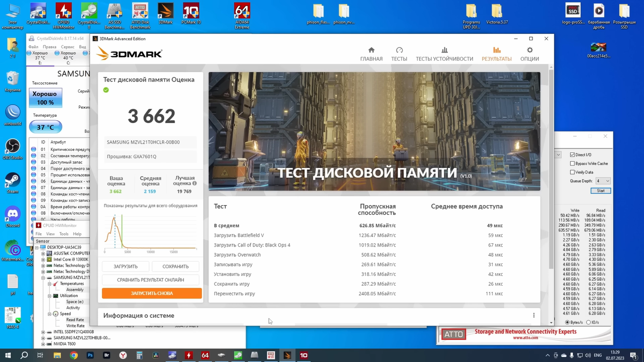Screen dimensions: 644x362
Task: Open the Tests (ТЕСТЫ) gauge icon
Action: click(399, 50)
